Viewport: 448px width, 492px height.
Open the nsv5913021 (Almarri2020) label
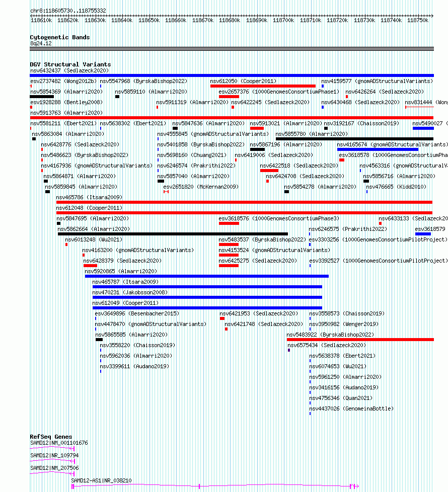[x=286, y=123]
